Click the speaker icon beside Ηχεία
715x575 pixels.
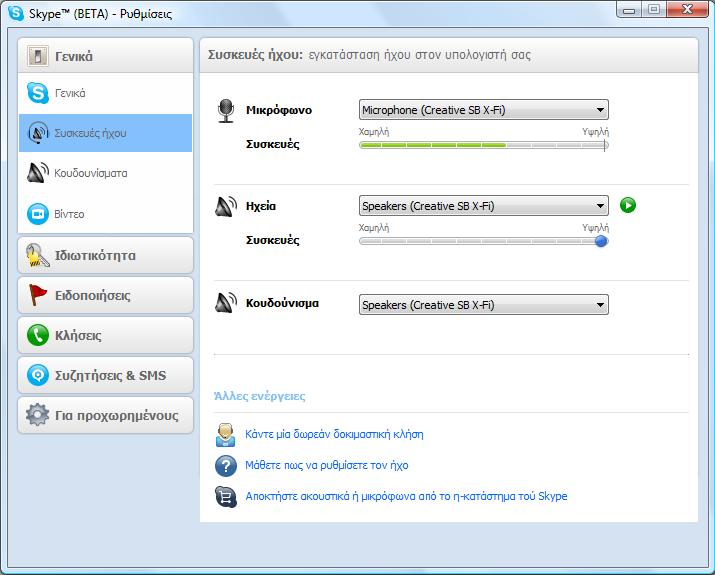tap(226, 207)
